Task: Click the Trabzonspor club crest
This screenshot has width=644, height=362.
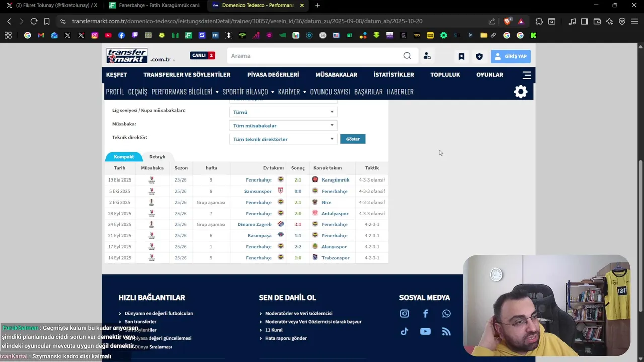Action: pyautogui.click(x=315, y=258)
